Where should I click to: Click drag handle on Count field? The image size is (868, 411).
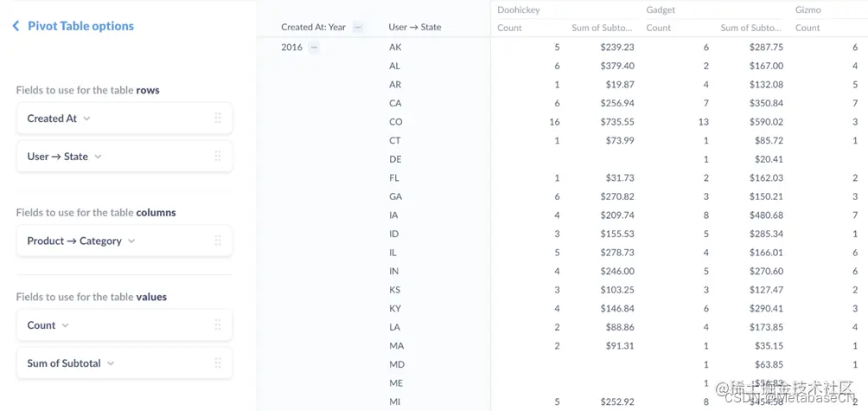pyautogui.click(x=217, y=325)
